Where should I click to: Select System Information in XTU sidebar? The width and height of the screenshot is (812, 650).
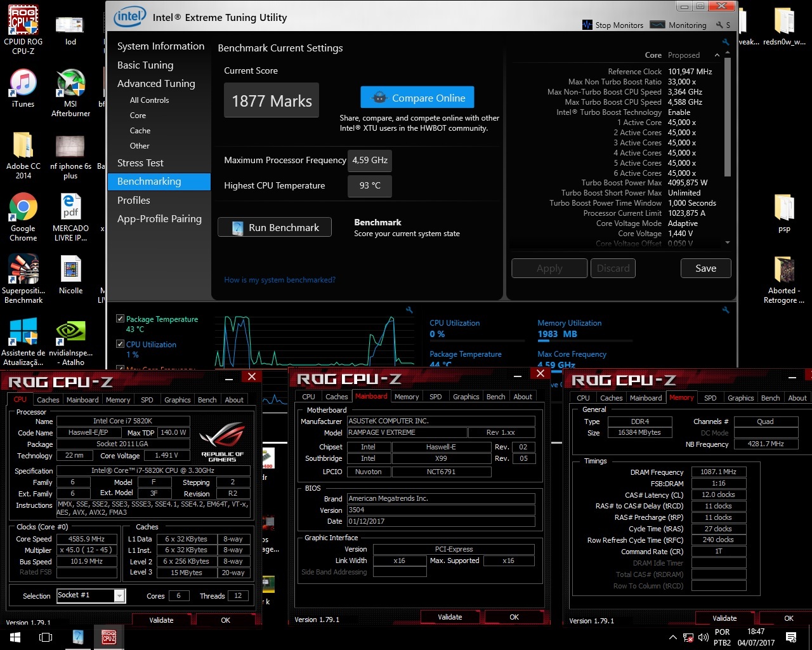click(x=160, y=46)
